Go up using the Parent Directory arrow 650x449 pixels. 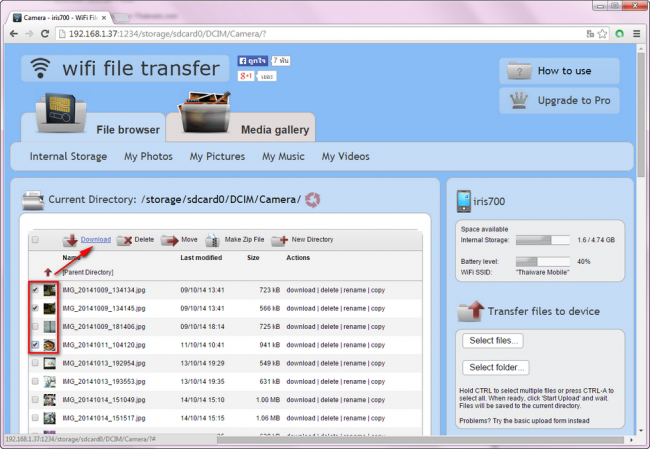pos(48,272)
